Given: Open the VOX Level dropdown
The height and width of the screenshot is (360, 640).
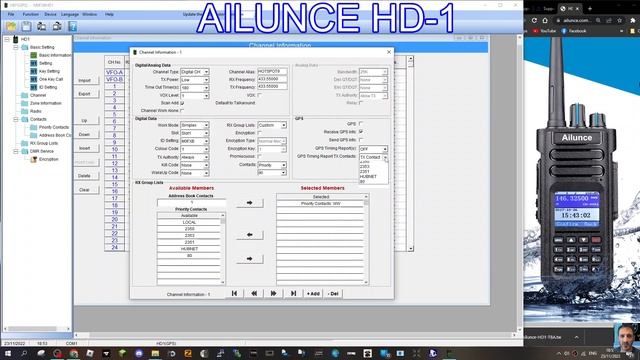Looking at the screenshot, I should [206, 96].
